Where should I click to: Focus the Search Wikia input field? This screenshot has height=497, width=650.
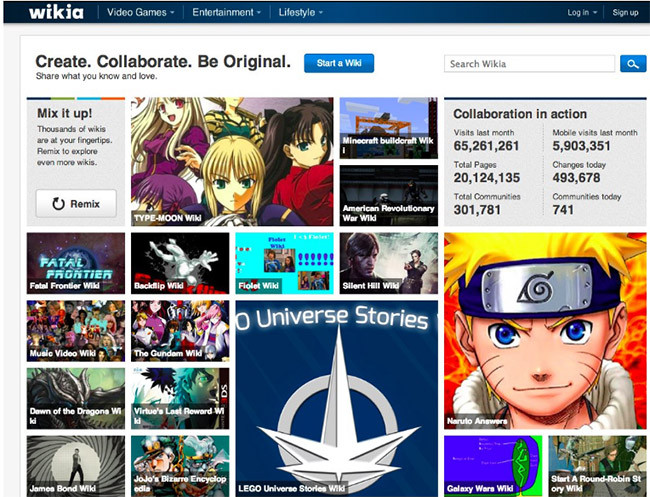point(529,64)
